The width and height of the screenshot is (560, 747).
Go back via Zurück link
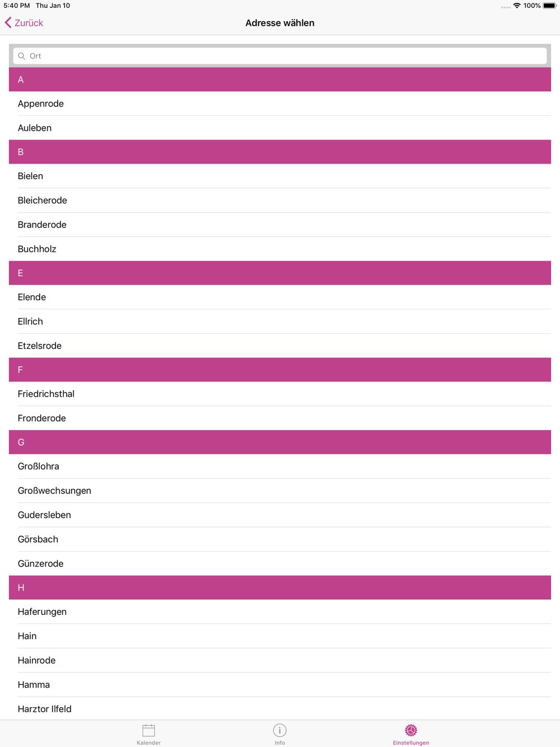click(x=29, y=23)
